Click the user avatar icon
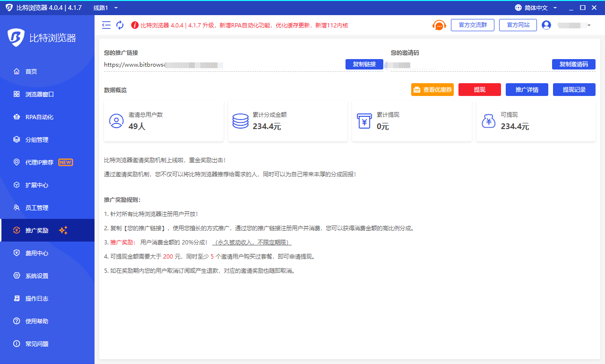605x364 pixels. tap(546, 25)
